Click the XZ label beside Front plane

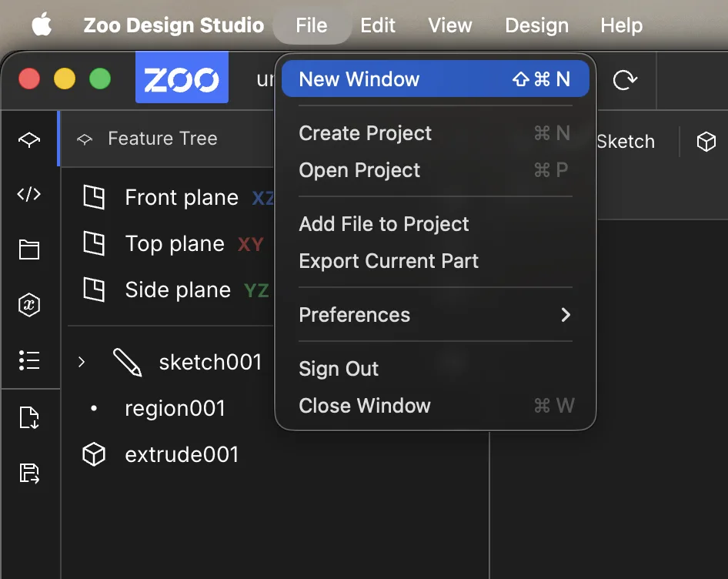(262, 199)
